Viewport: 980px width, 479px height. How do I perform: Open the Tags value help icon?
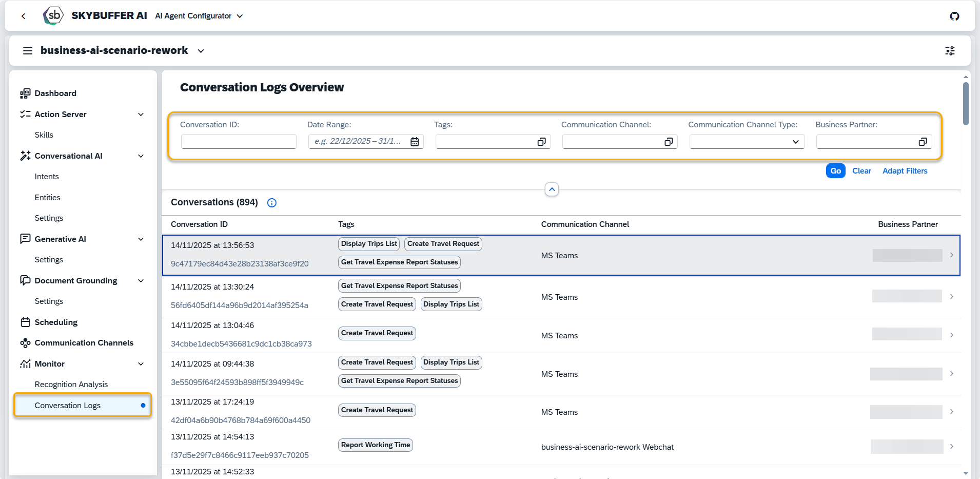coord(541,142)
